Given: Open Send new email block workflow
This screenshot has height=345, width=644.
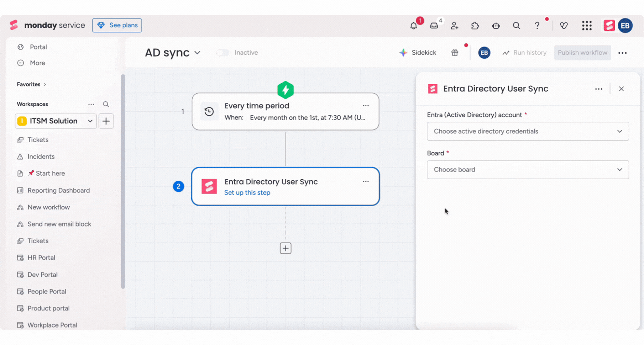Looking at the screenshot, I should click(x=59, y=224).
